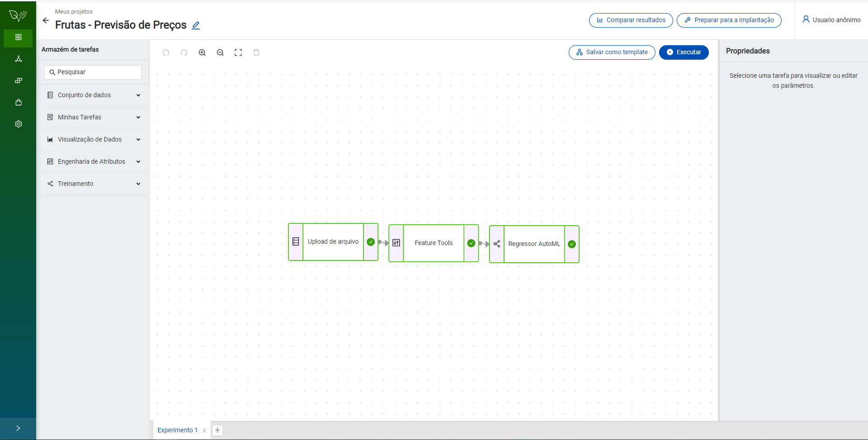Click the Regressor AutoML share icon
Screen dimensions: 868x440
coord(497,244)
